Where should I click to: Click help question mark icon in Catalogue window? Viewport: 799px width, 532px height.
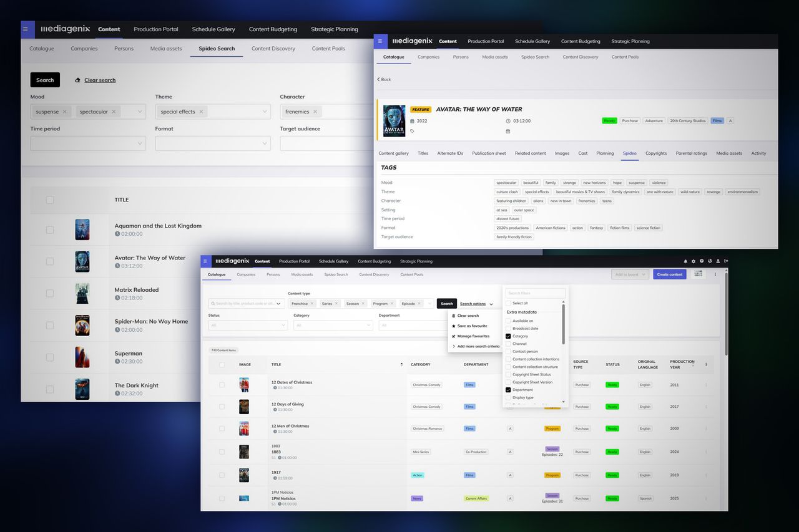point(702,261)
